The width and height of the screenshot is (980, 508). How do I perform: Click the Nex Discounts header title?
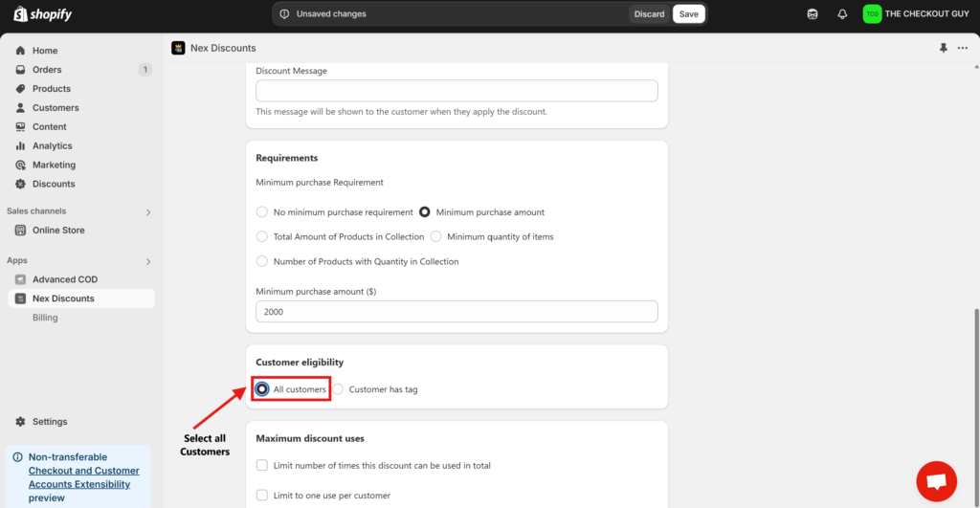[x=223, y=48]
